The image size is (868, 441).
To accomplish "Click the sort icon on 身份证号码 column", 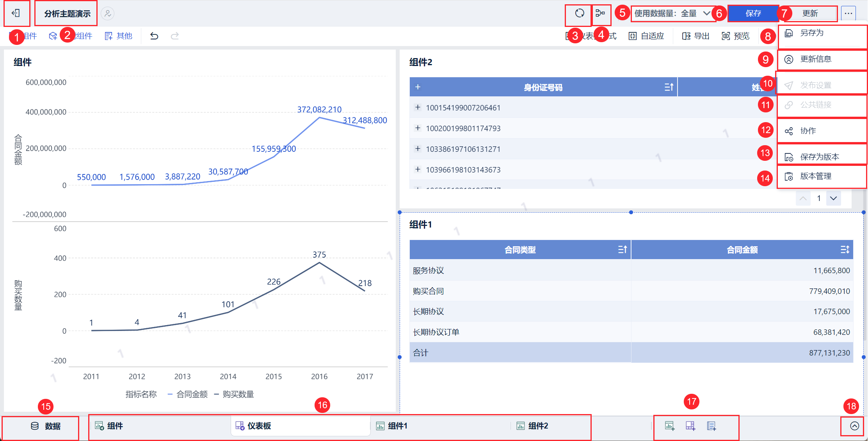I will point(669,87).
